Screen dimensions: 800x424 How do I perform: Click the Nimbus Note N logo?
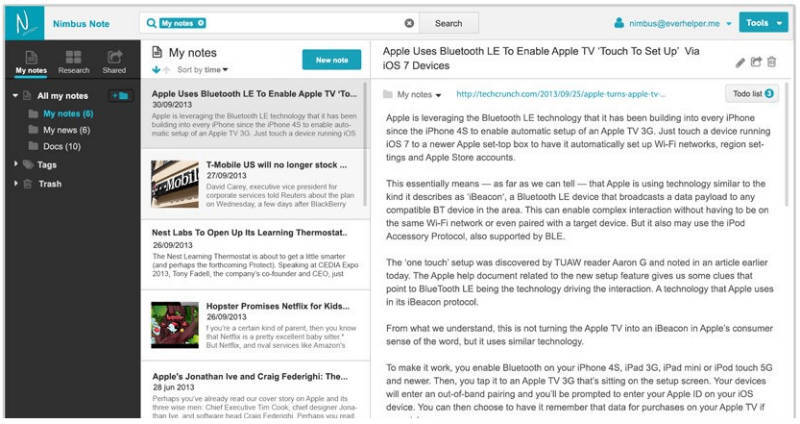pyautogui.click(x=24, y=23)
